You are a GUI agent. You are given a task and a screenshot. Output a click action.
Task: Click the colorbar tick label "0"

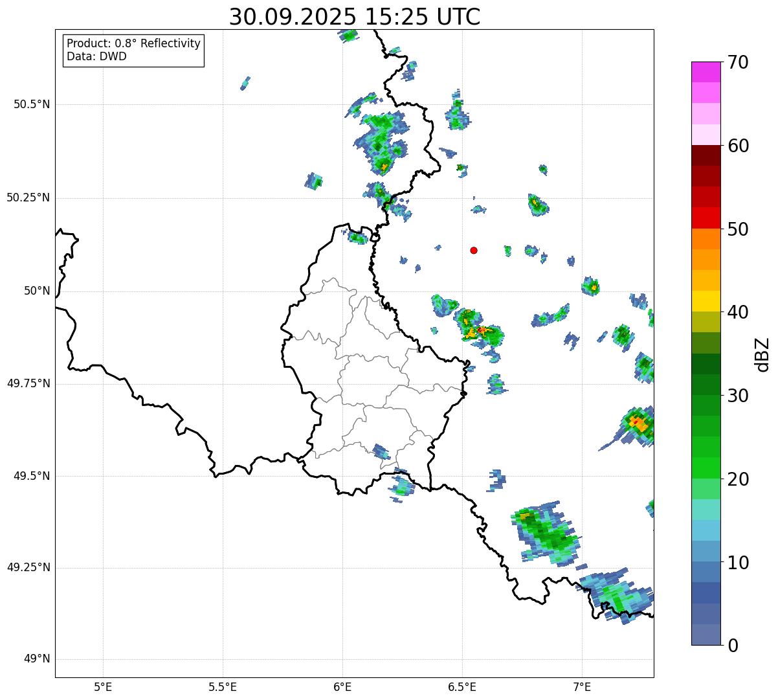[733, 646]
